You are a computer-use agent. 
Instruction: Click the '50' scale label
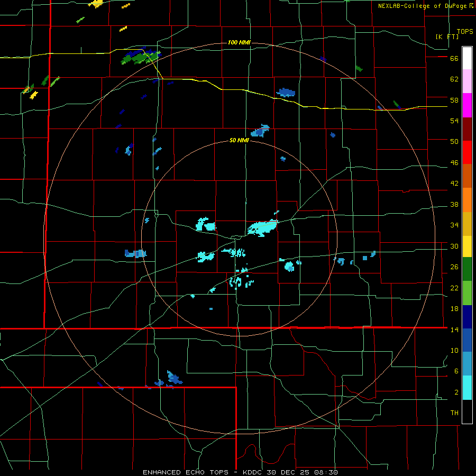[454, 142]
